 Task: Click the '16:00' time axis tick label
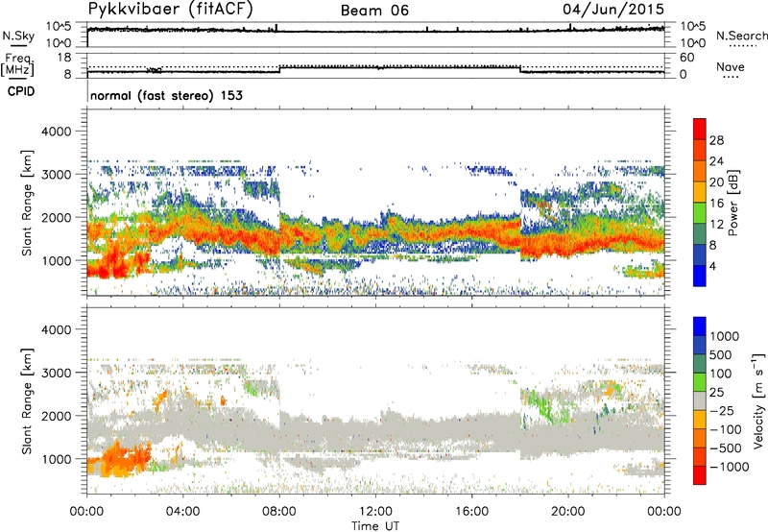click(x=471, y=512)
